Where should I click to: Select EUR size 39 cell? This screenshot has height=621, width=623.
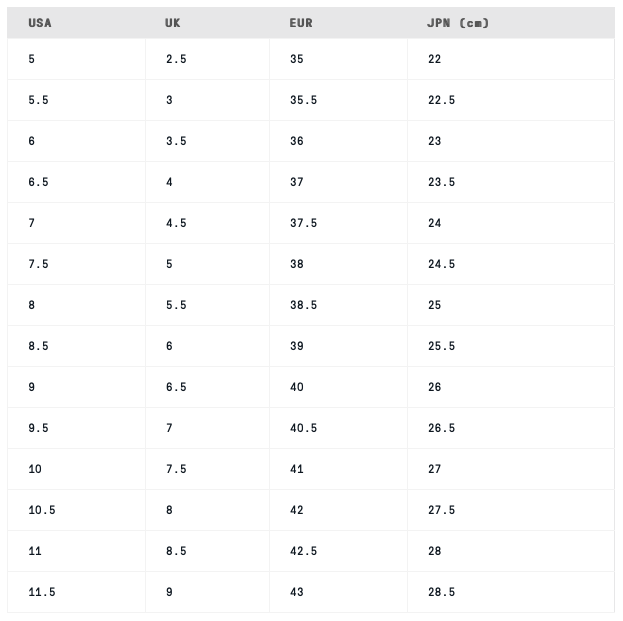339,346
